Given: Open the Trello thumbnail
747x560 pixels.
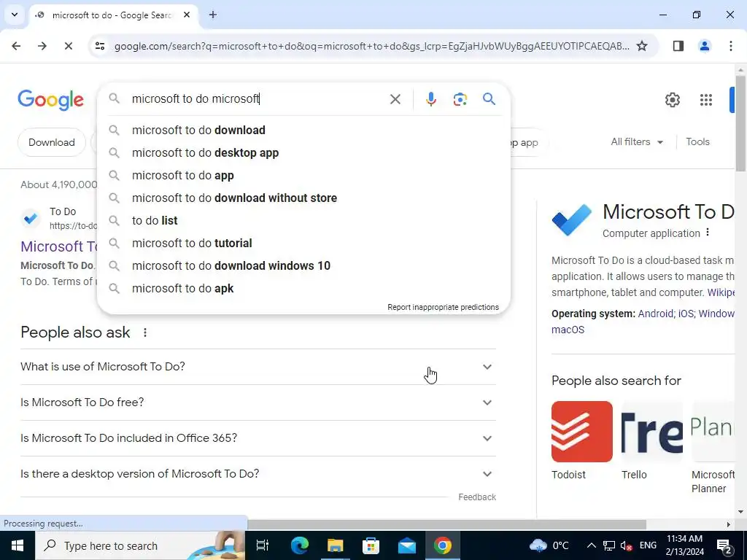Looking at the screenshot, I should pos(651,432).
